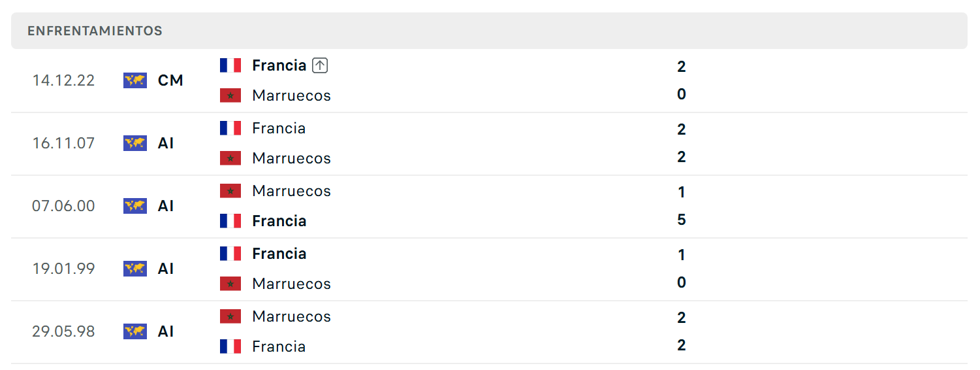The width and height of the screenshot is (980, 370).
Task: Click the world icon for 07.06.00 match
Action: 135,206
